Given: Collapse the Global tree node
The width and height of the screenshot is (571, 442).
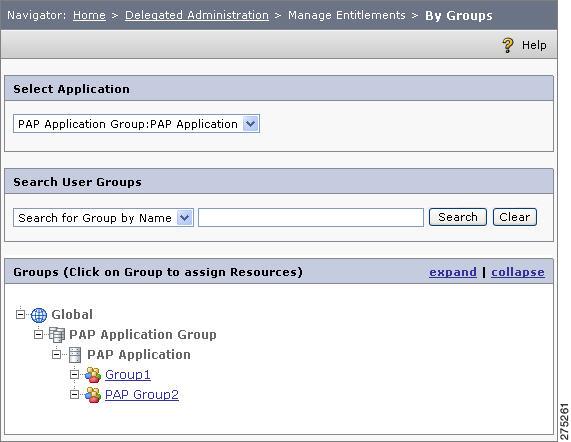Looking at the screenshot, I should 21,314.
